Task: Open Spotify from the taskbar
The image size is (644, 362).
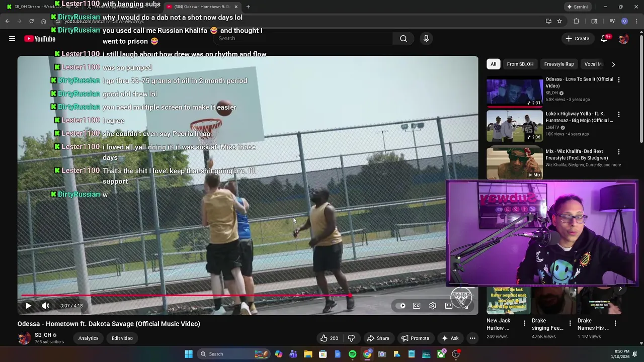Action: click(x=352, y=354)
